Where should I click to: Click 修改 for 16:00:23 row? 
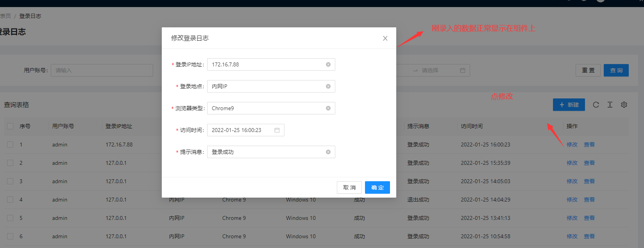coord(572,145)
